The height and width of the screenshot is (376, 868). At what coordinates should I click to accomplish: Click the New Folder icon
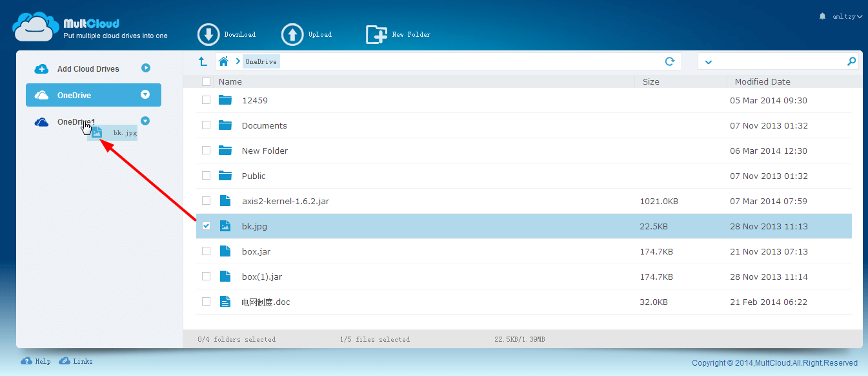[x=376, y=35]
